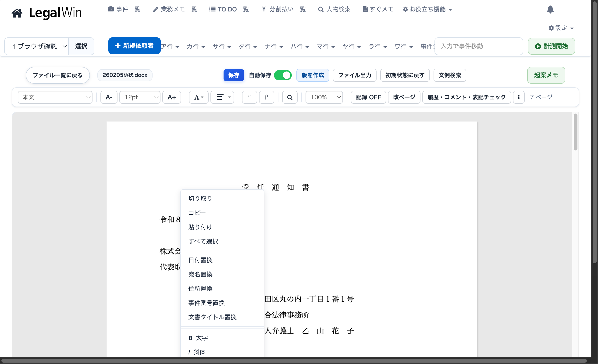598x364 pixels.
Task: Open the 本文 paragraph style dropdown
Action: (x=55, y=97)
